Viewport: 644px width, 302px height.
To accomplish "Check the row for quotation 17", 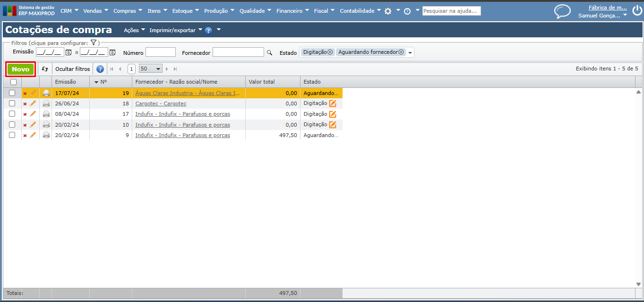I will [x=12, y=114].
